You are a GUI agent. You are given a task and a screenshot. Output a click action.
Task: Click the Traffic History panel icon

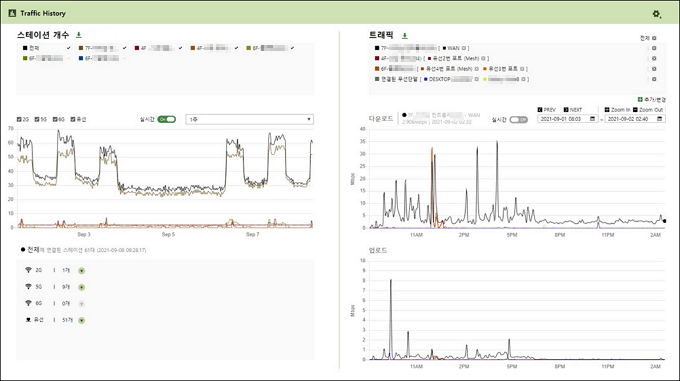click(x=12, y=13)
